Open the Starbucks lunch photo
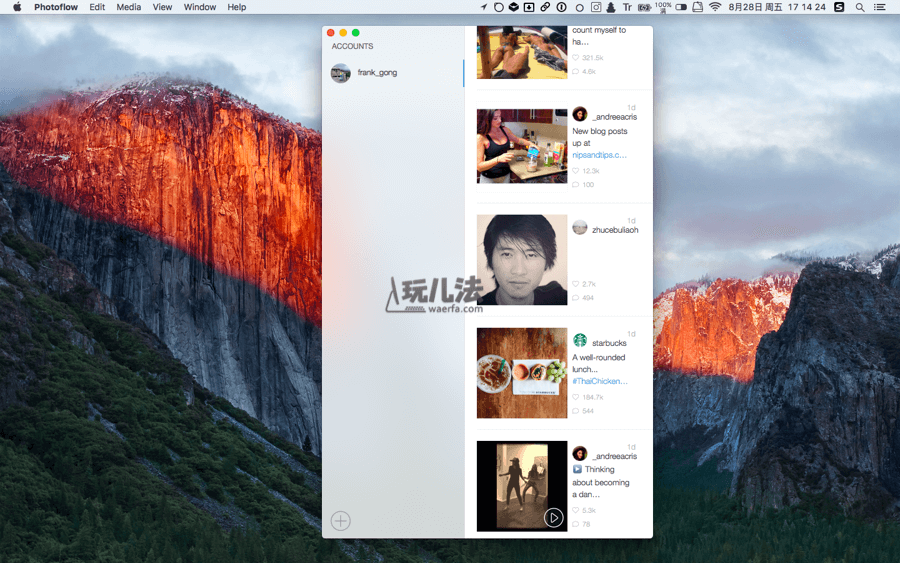 click(522, 373)
